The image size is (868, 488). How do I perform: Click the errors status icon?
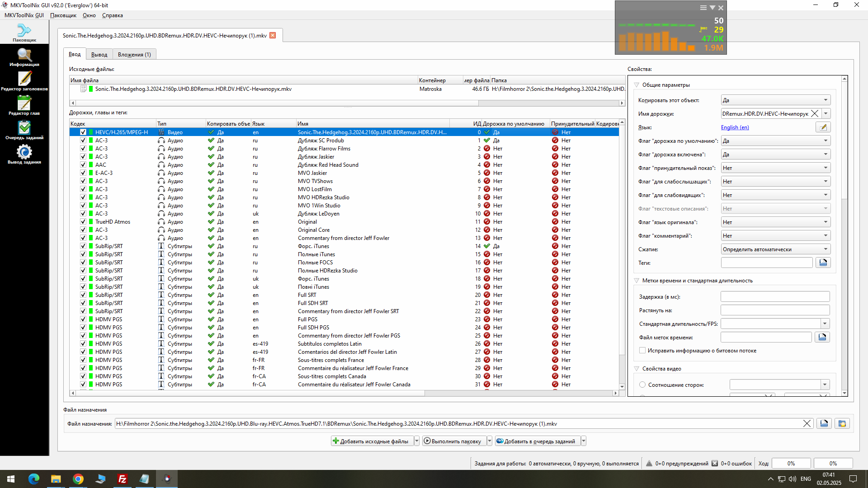click(715, 464)
